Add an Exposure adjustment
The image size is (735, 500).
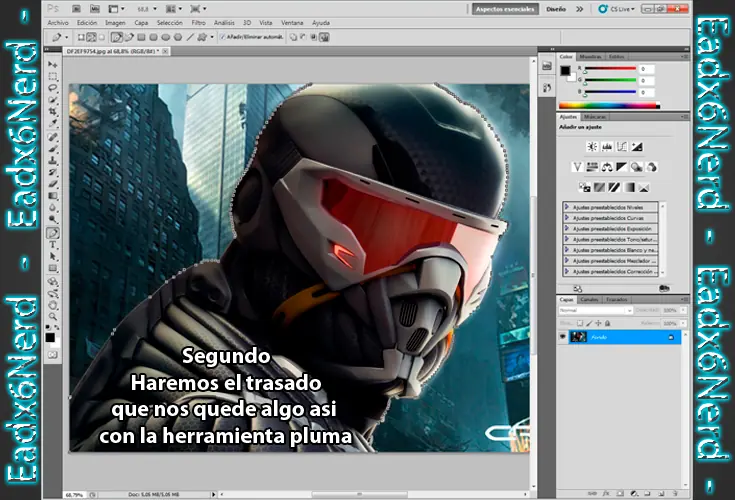[x=637, y=147]
